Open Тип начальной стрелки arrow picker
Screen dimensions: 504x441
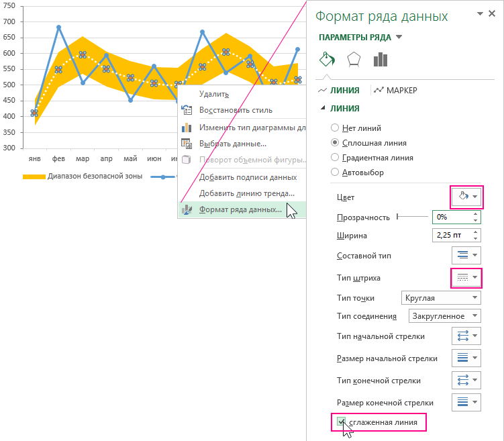466,336
